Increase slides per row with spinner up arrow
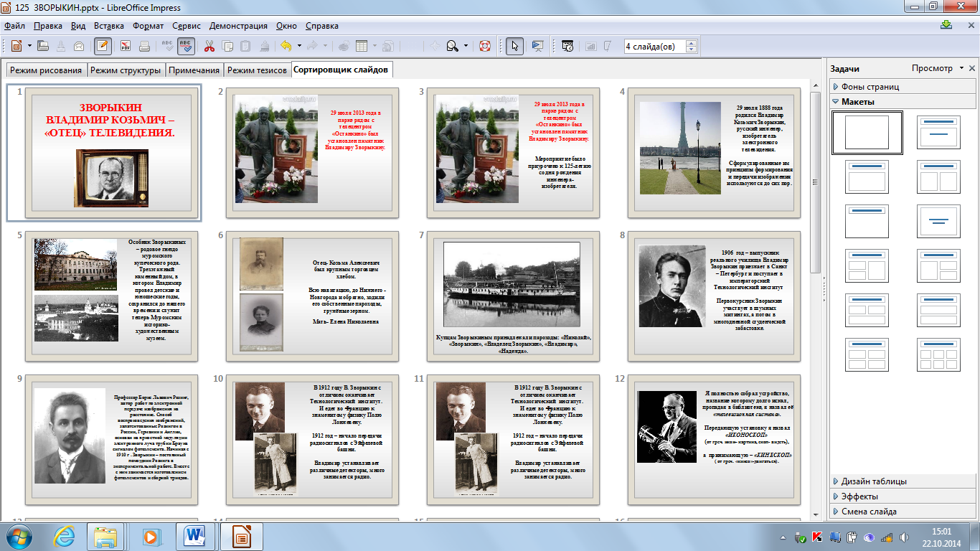The height and width of the screenshot is (551, 980). tap(691, 42)
